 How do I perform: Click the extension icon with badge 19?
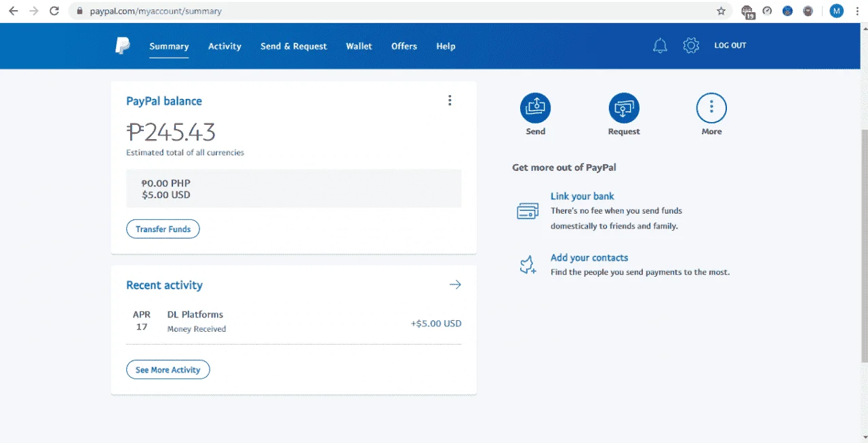747,11
